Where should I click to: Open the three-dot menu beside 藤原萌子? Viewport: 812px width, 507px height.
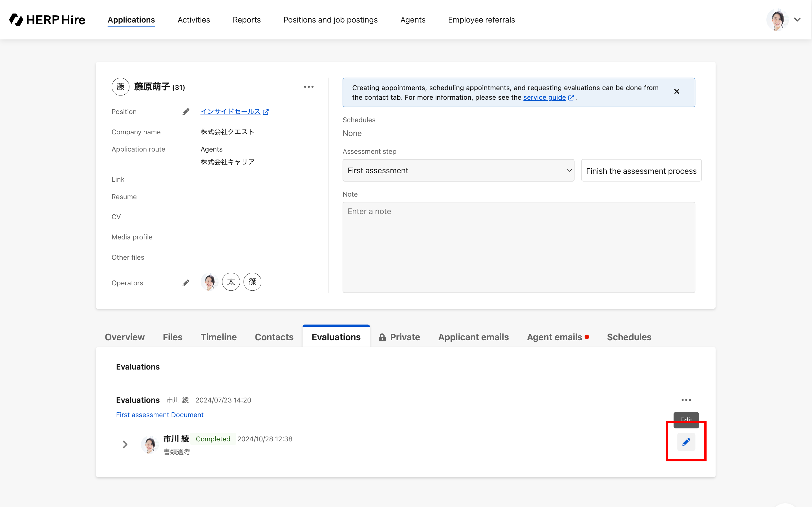tap(309, 87)
